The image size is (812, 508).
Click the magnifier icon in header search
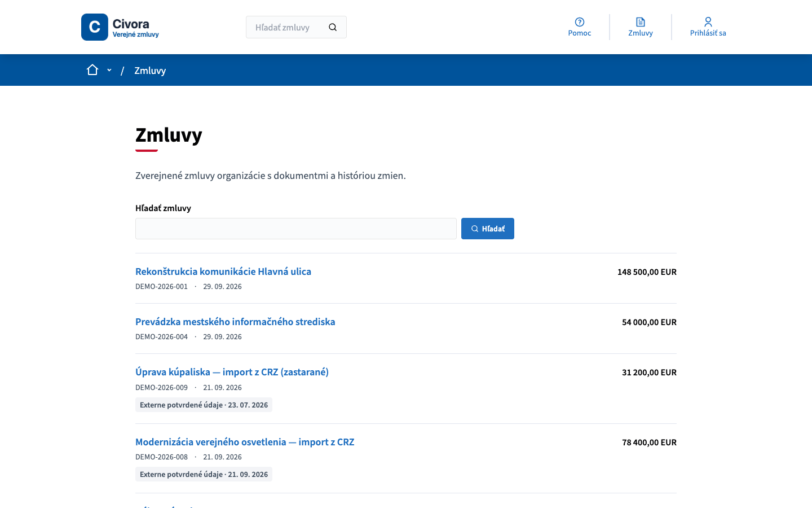[x=333, y=27]
